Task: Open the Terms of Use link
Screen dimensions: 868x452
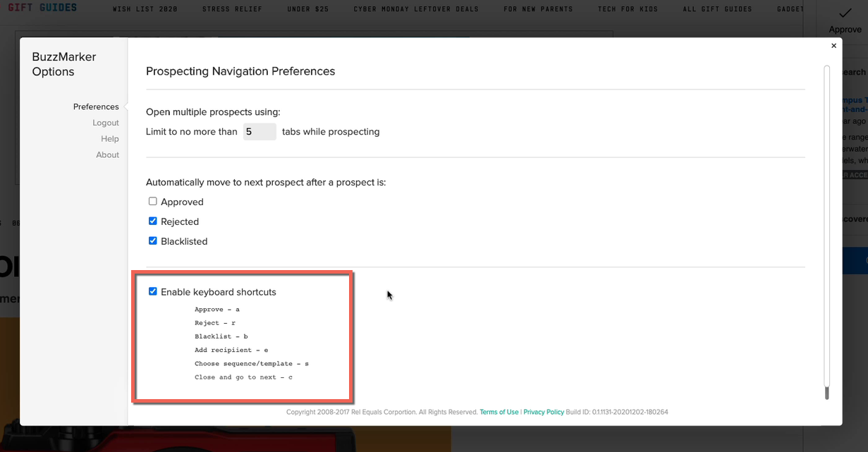Action: tap(499, 413)
